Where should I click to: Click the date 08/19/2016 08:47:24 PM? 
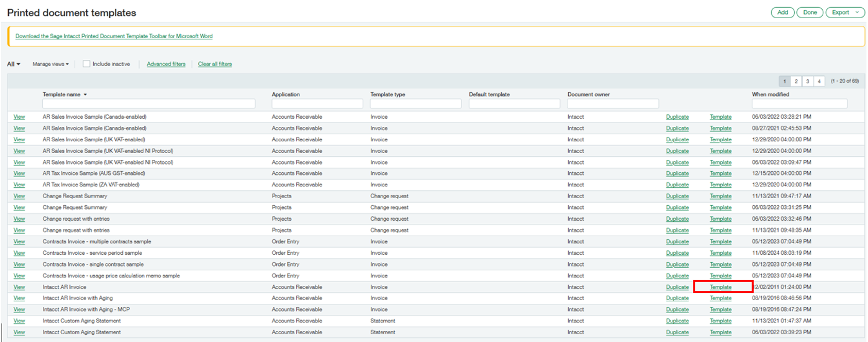781,310
